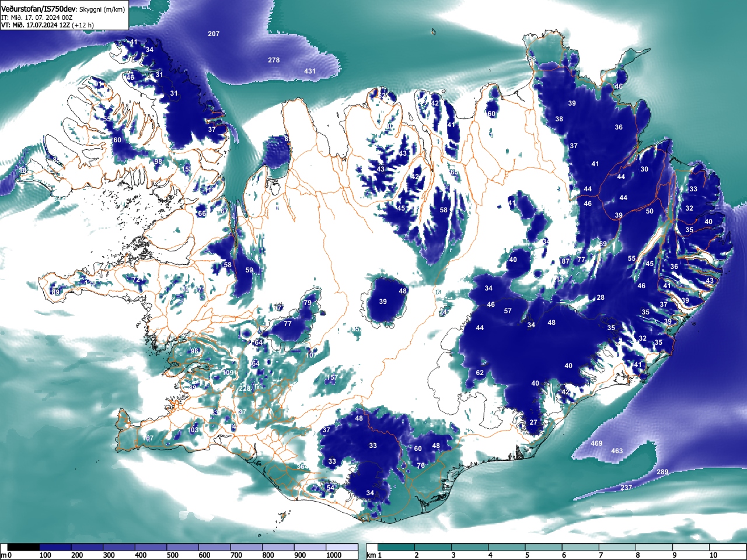
Task: Click the 1–2 km dark teal swatch
Action: pyautogui.click(x=397, y=547)
